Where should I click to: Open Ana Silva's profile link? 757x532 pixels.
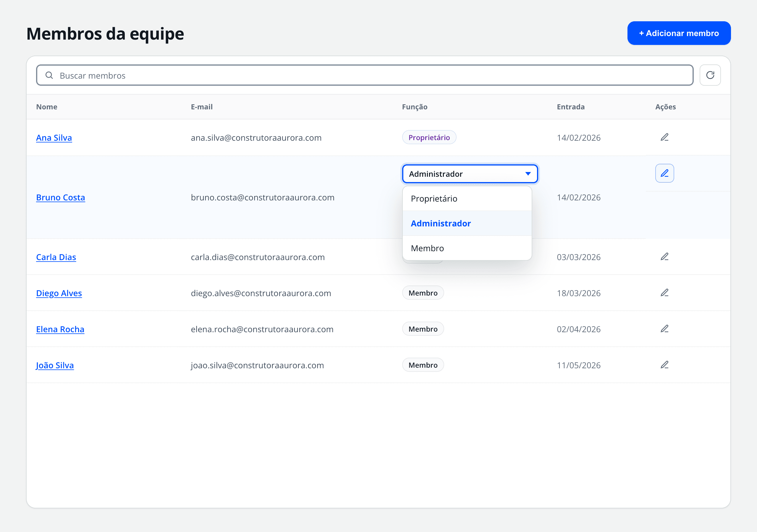tap(54, 137)
